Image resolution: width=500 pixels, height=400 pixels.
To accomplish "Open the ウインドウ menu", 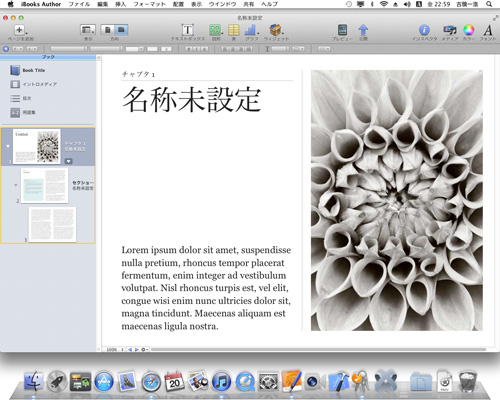I will [x=222, y=4].
